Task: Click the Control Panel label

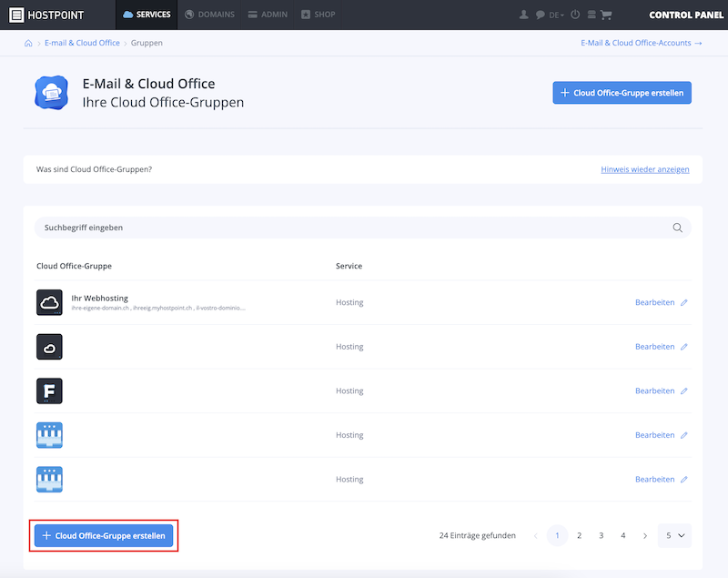Action: pyautogui.click(x=686, y=15)
